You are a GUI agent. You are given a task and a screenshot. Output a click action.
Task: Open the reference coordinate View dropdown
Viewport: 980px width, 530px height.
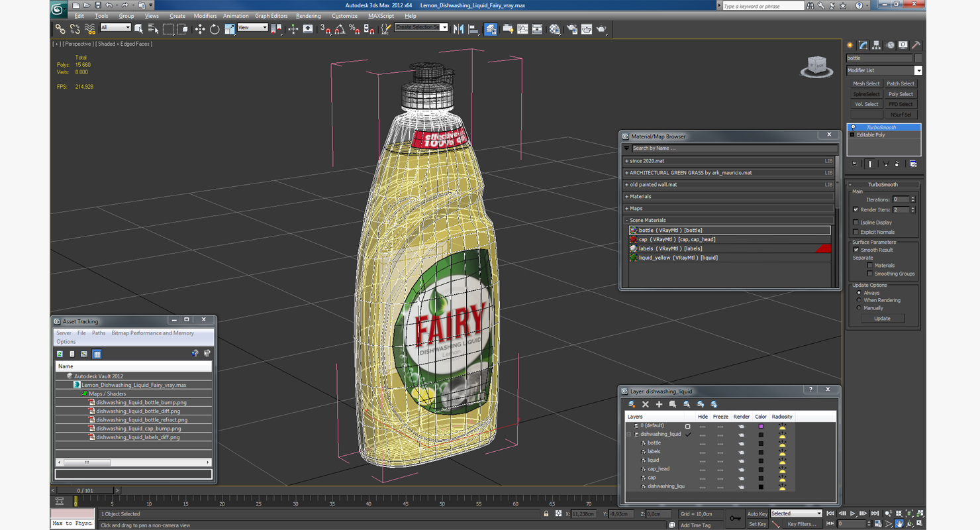click(x=252, y=28)
